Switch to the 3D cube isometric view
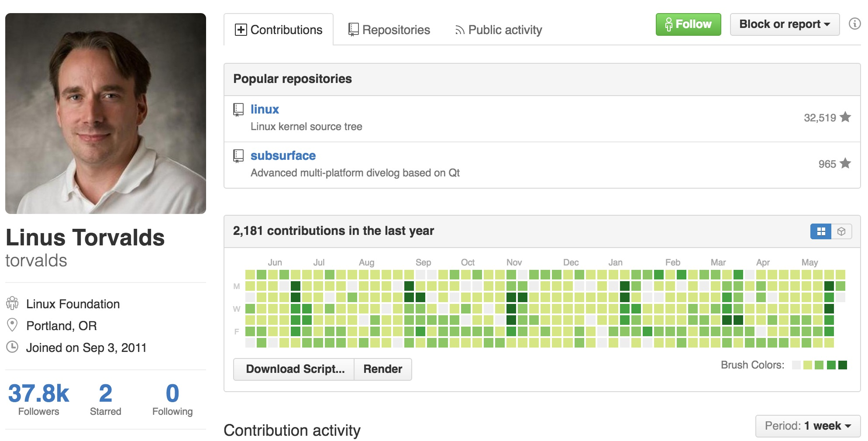 841,231
